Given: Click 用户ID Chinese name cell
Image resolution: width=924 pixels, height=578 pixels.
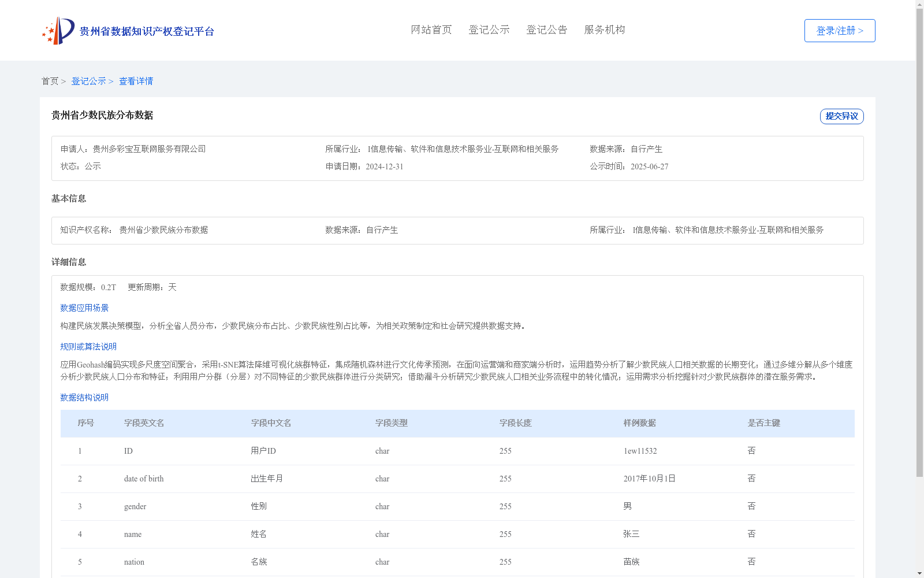Looking at the screenshot, I should coord(263,451).
